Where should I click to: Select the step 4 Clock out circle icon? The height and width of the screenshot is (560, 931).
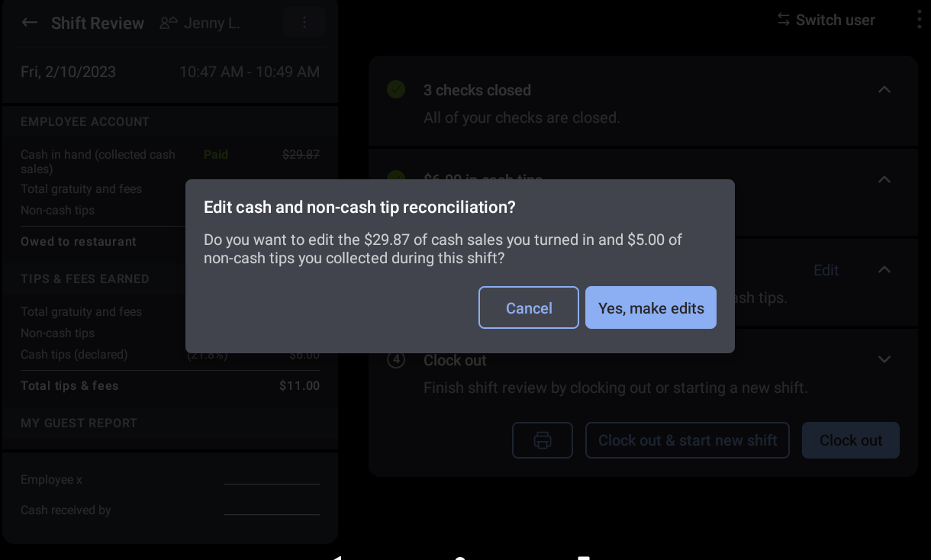point(395,359)
